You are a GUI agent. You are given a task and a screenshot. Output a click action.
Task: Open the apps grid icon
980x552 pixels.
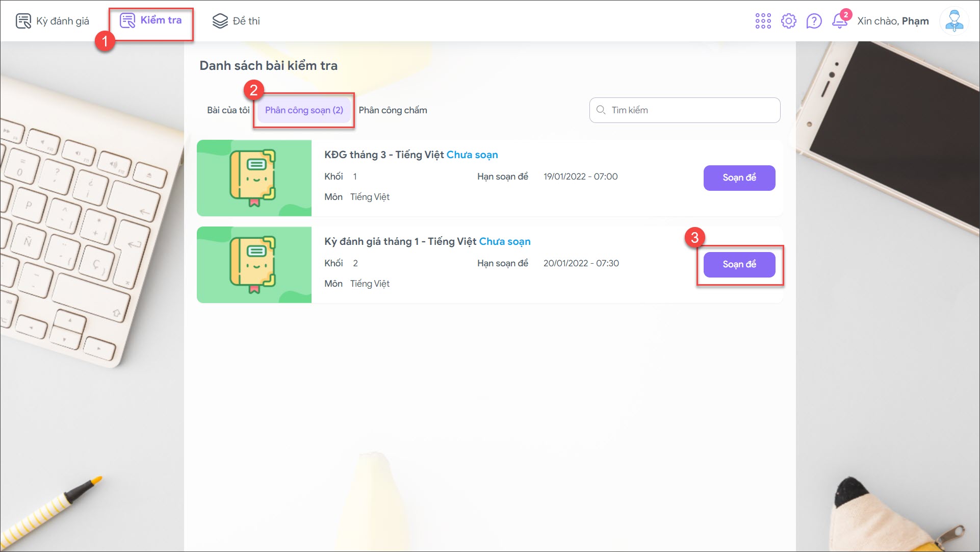click(763, 21)
